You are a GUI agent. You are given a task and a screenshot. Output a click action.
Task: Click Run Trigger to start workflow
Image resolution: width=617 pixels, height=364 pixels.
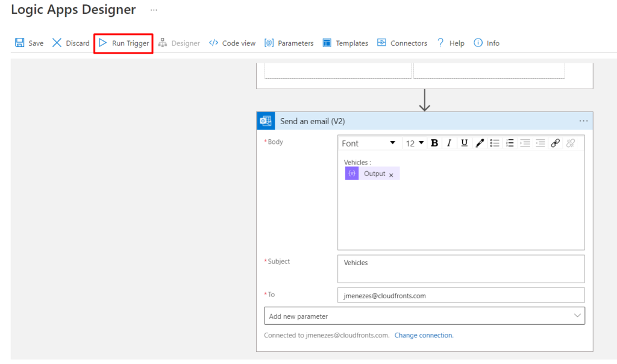pyautogui.click(x=124, y=43)
